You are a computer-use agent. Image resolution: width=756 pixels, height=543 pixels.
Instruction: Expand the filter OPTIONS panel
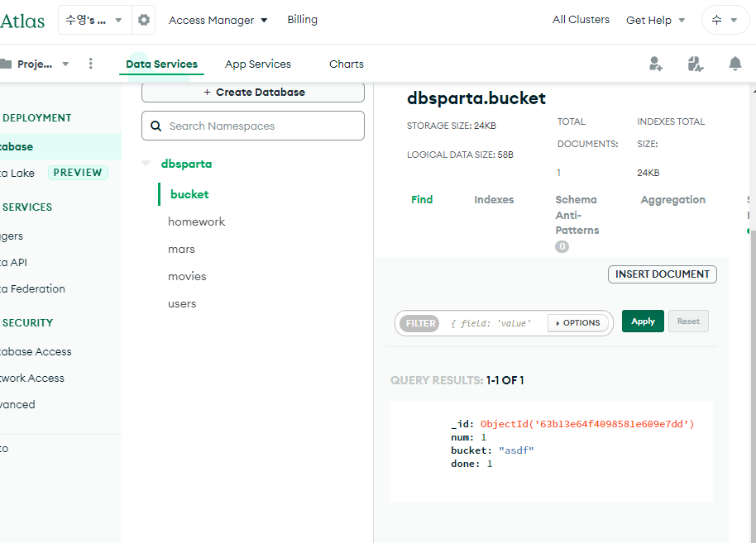(577, 323)
